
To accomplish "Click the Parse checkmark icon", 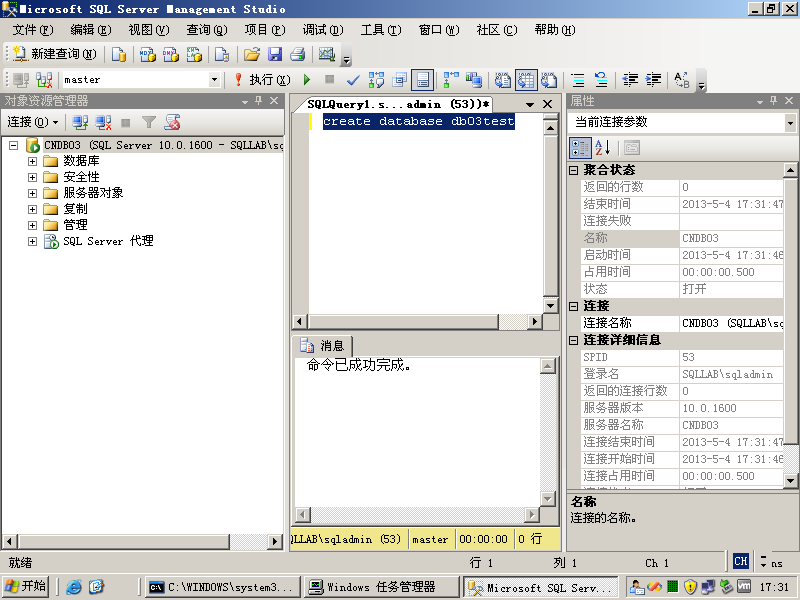I will click(x=353, y=80).
